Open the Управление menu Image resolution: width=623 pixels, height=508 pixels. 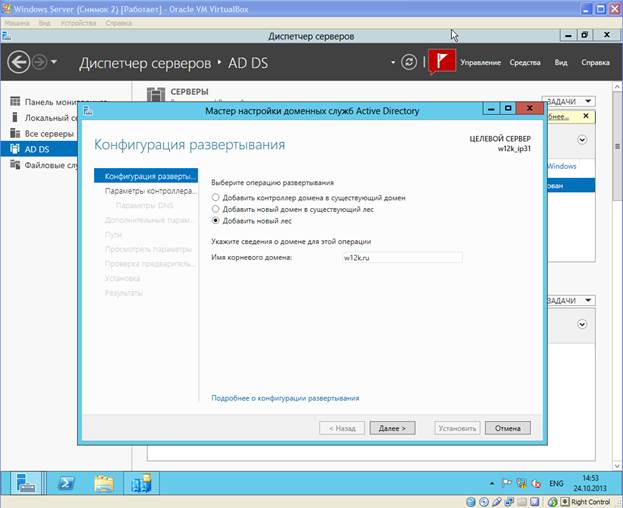click(480, 62)
